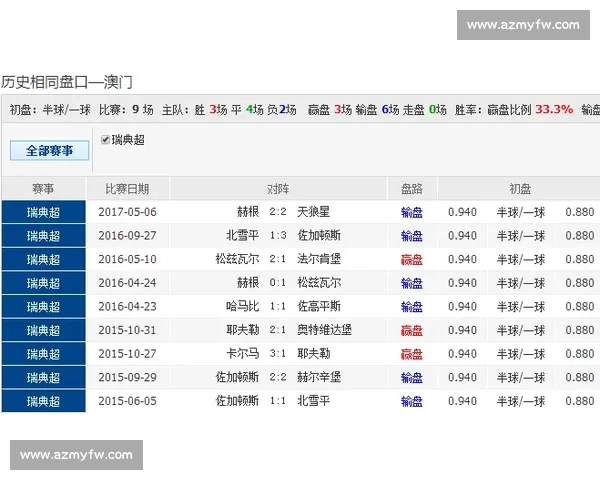Select 瑞典超 cell for 2015-10-27 match
Screen dimensions: 600x480
point(44,354)
